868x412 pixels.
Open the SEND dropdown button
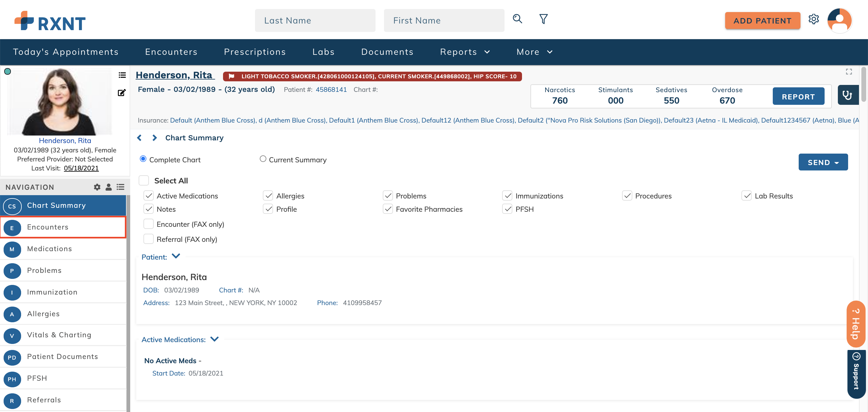[822, 163]
